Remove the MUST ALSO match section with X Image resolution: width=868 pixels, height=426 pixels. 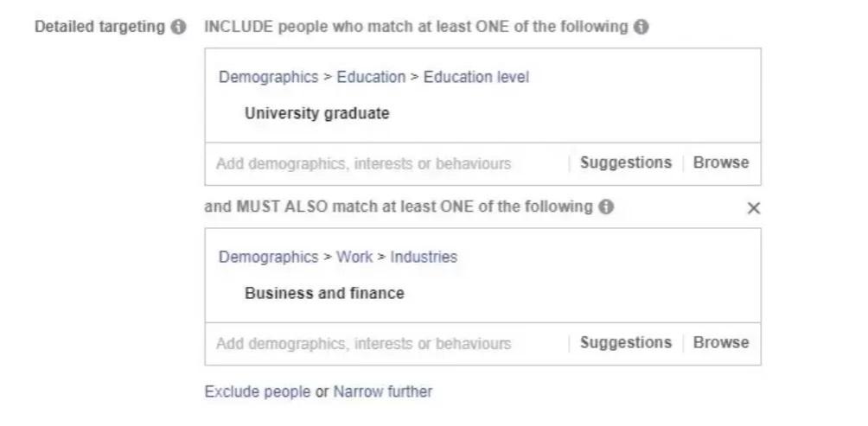tap(753, 208)
